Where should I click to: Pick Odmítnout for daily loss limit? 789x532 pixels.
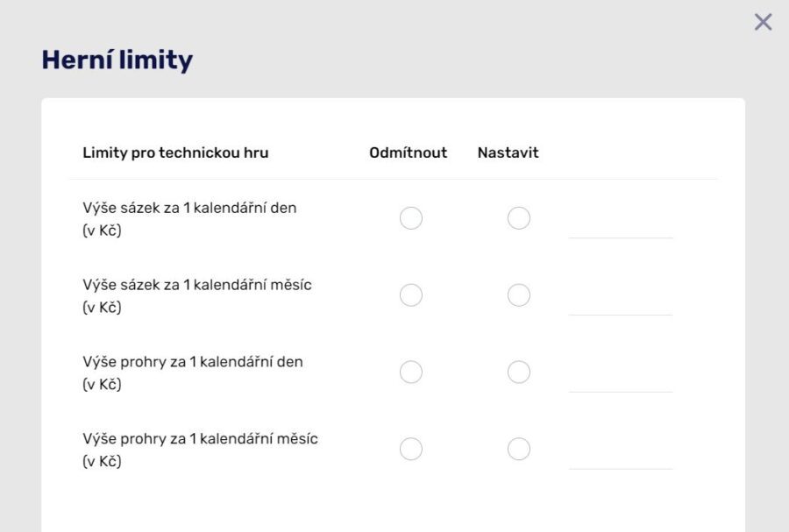(411, 372)
